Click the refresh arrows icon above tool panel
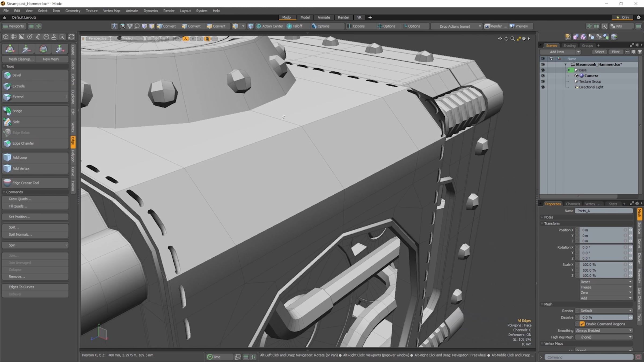 coord(71,37)
